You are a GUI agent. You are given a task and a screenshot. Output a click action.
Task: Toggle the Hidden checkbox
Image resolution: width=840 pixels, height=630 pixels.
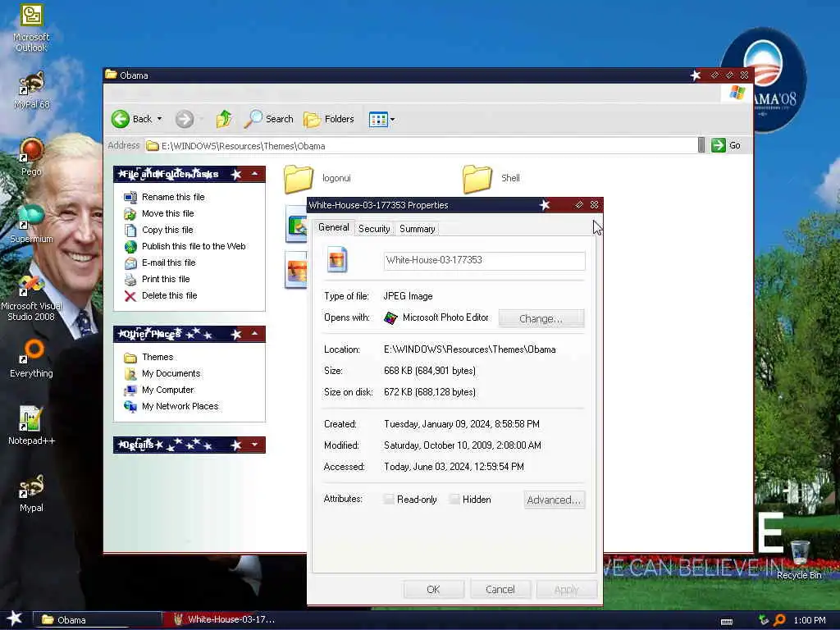click(454, 500)
